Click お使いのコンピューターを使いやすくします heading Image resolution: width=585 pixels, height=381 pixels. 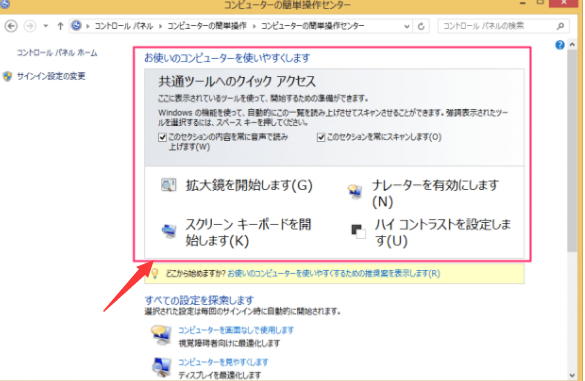click(227, 58)
